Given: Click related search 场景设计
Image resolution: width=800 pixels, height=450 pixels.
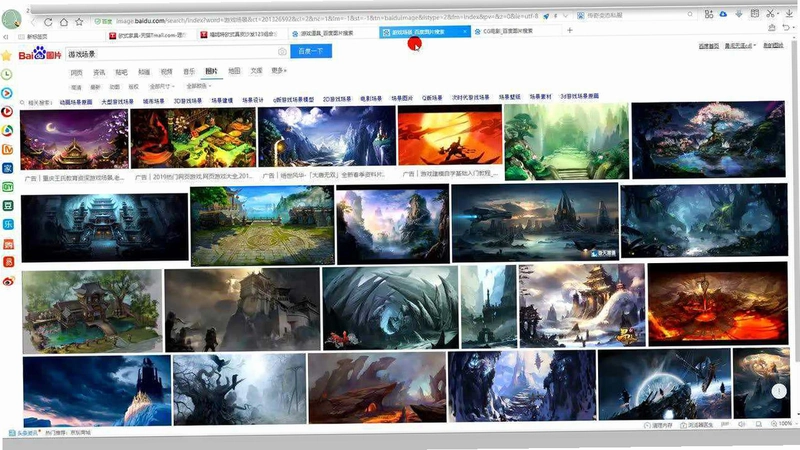Looking at the screenshot, I should click(253, 100).
